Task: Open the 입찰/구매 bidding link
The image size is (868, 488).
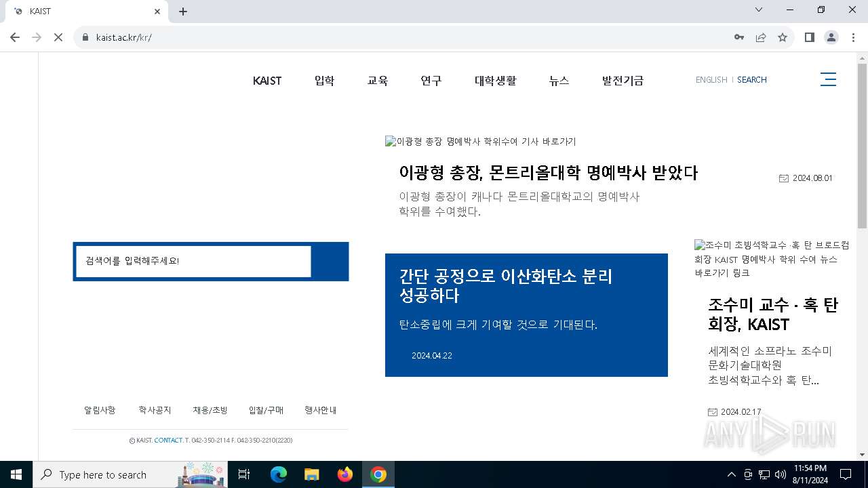Action: pos(266,410)
